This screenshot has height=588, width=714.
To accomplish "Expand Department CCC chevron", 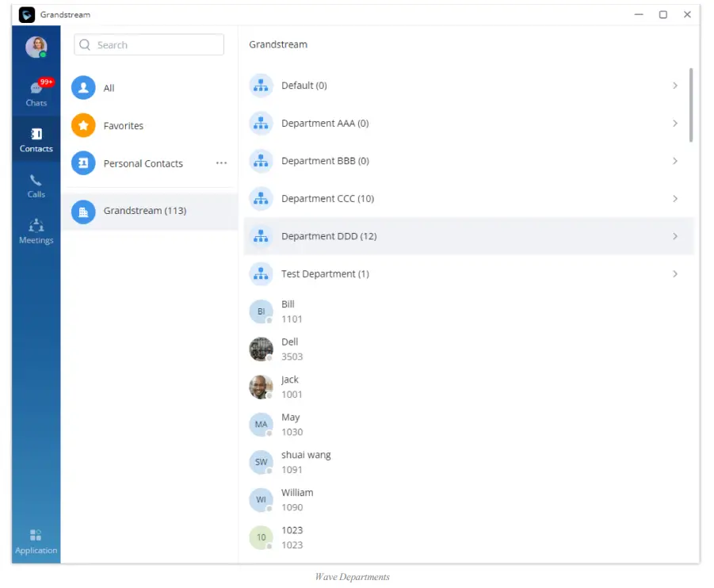I will [x=675, y=199].
